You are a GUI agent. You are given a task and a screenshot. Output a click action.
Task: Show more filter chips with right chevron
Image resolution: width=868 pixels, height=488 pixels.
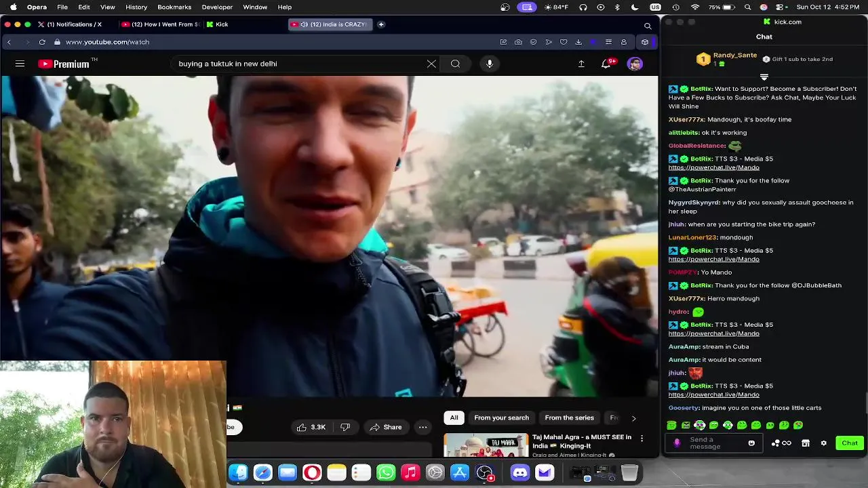[633, 418]
